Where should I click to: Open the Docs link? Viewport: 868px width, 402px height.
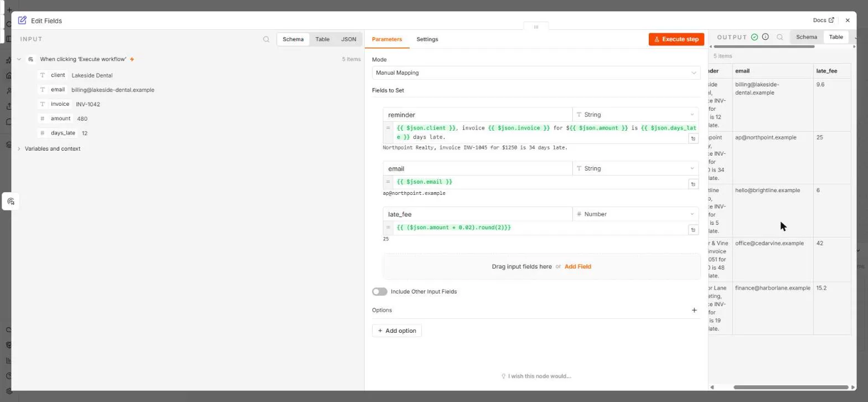click(823, 20)
